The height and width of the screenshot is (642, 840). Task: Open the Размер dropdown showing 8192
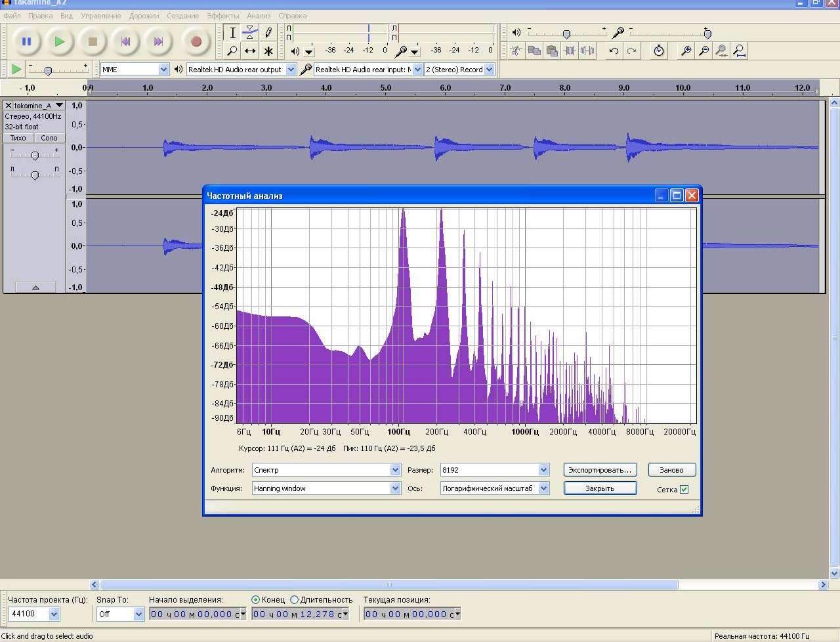(x=543, y=470)
